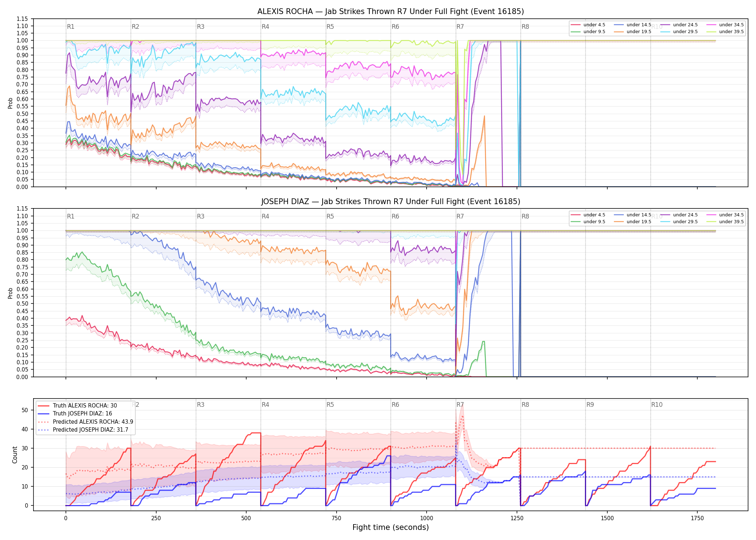756x540 pixels.
Task: Click R3 marker in the Count chart
Action: [x=201, y=405]
